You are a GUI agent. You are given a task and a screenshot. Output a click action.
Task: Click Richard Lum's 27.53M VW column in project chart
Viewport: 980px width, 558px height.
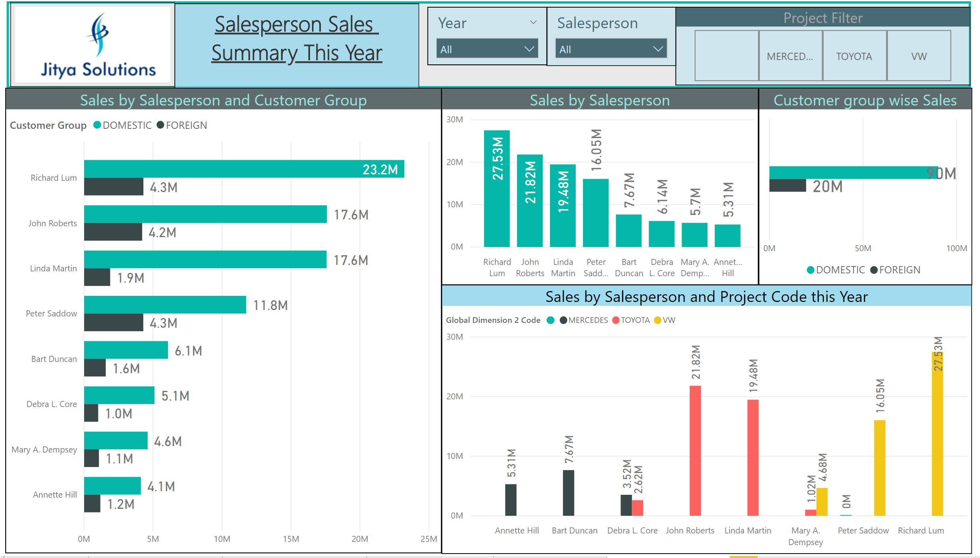[x=938, y=434]
